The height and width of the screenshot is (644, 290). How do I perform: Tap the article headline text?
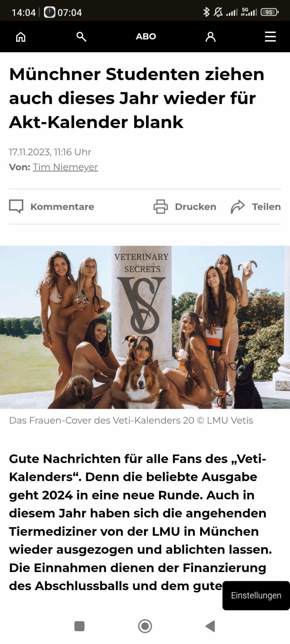(137, 98)
